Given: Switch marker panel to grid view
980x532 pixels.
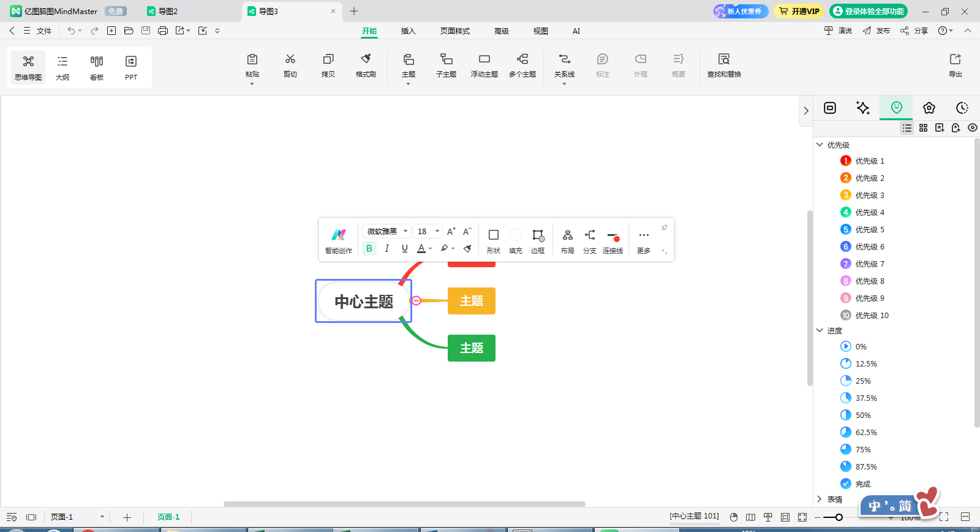Looking at the screenshot, I should point(924,127).
